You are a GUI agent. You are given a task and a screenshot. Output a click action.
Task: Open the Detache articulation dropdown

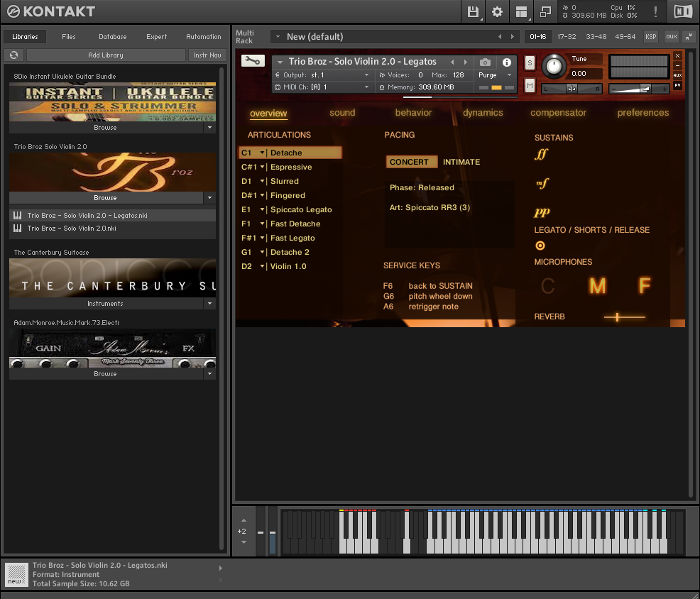click(263, 153)
